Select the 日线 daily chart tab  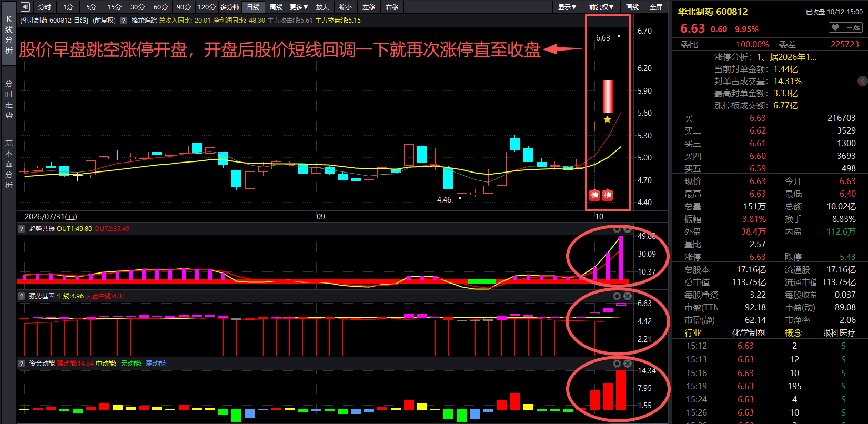[x=253, y=7]
